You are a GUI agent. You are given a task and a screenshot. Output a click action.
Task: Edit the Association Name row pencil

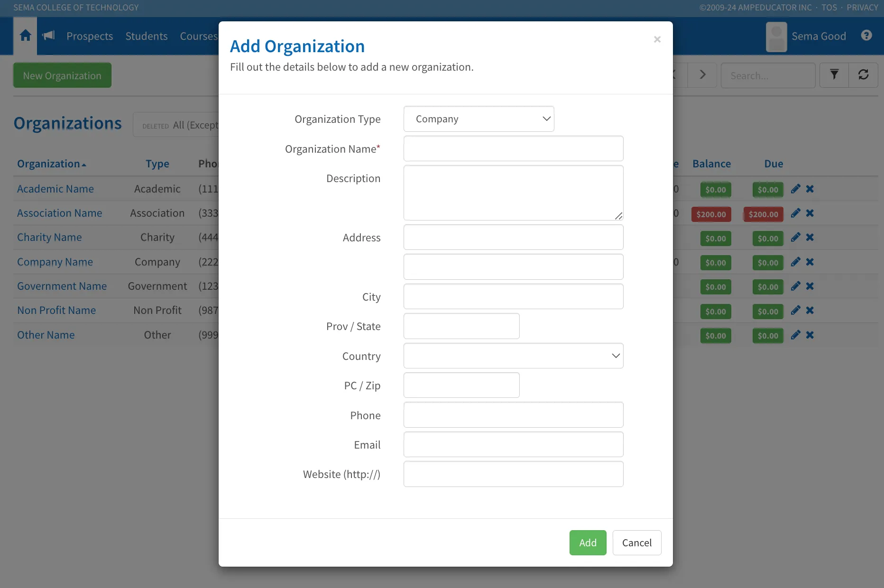click(x=795, y=213)
